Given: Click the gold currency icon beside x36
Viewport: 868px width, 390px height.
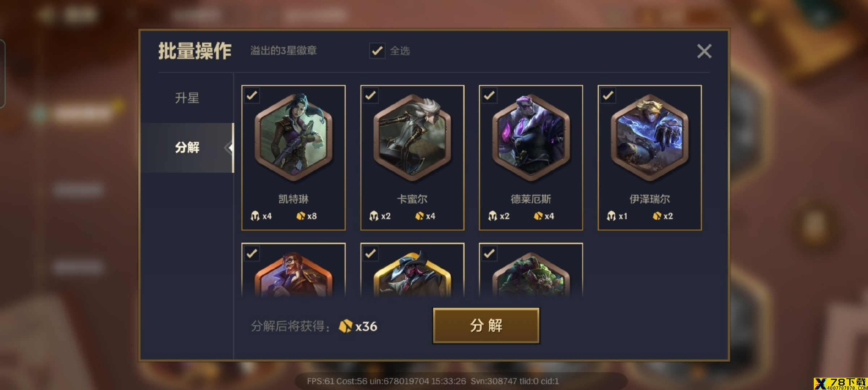Looking at the screenshot, I should coord(345,326).
